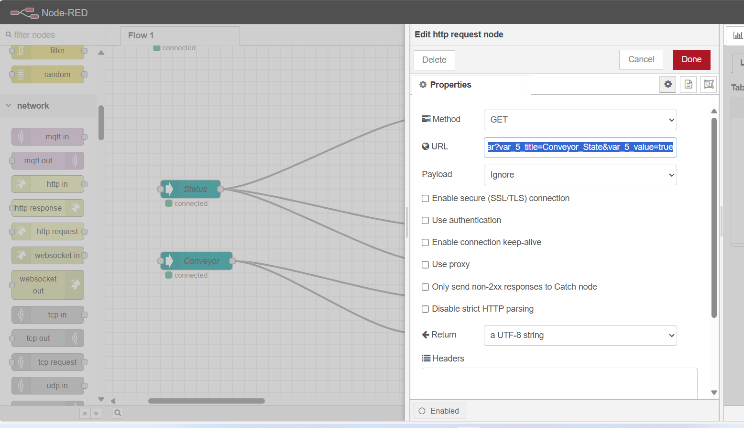Screen dimensions: 744x428
Task: Click the Delete button
Action: pos(434,60)
